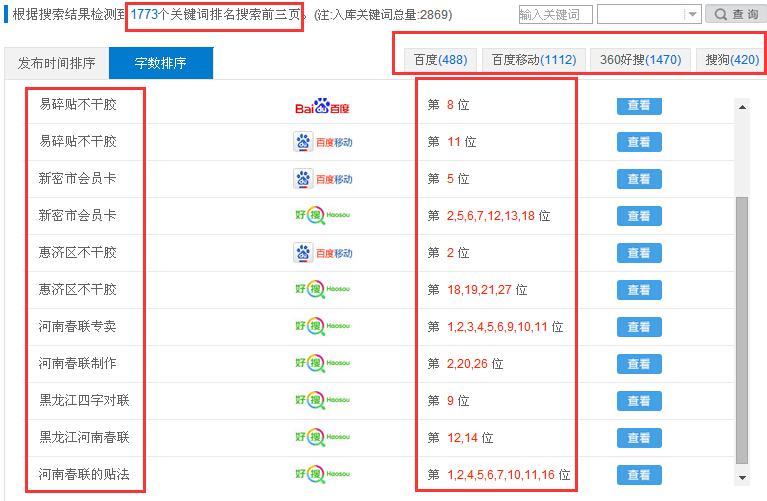This screenshot has width=767, height=501.
Task: Click ranking 12,14
Action: tap(463, 437)
